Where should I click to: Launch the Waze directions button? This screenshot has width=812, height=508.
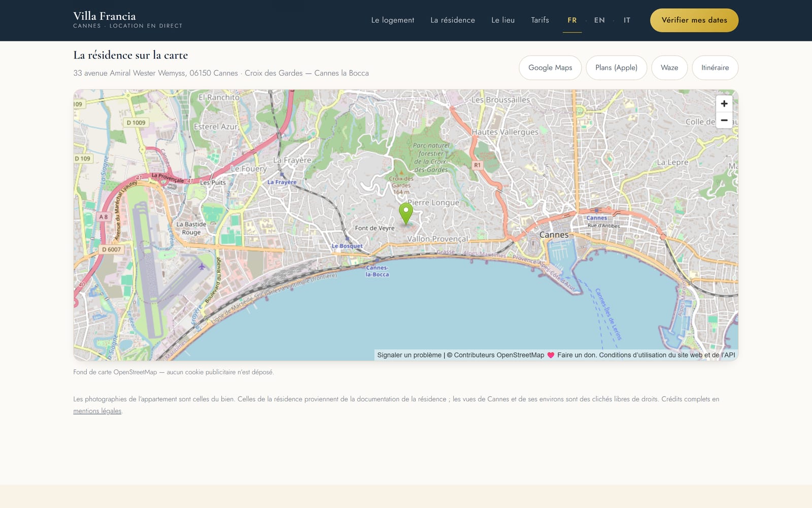(x=669, y=68)
